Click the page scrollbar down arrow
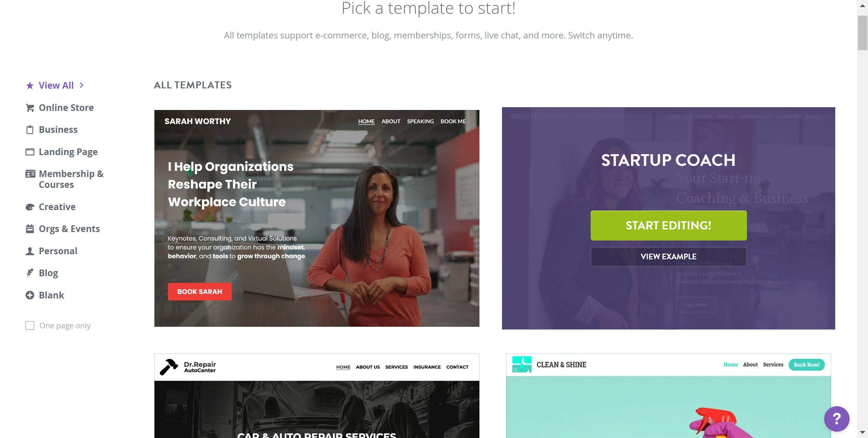This screenshot has width=868, height=438. point(862,433)
